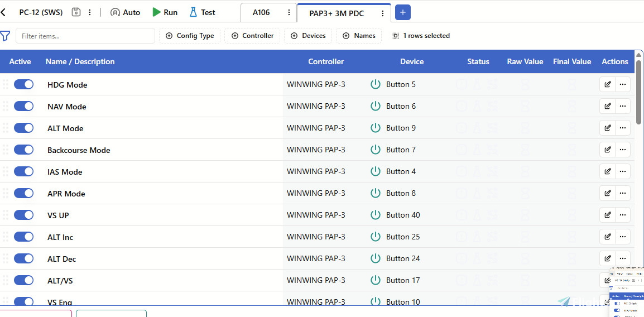Image resolution: width=644 pixels, height=317 pixels.
Task: Add a new tab with plus button
Action: 403,12
